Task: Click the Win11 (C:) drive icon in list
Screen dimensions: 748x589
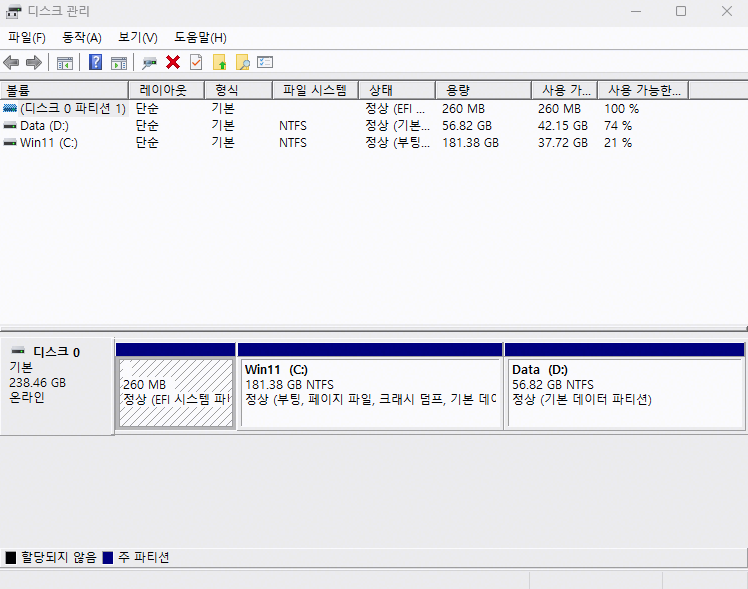Action: (10, 143)
